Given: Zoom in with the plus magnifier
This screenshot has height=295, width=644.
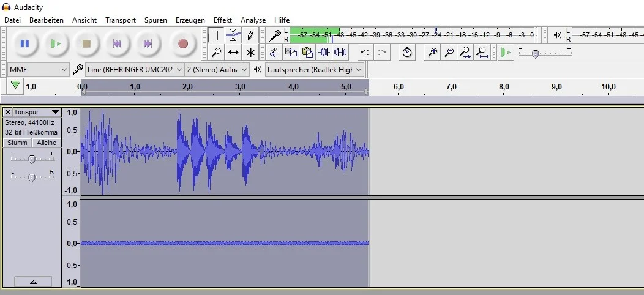Looking at the screenshot, I should (x=432, y=52).
